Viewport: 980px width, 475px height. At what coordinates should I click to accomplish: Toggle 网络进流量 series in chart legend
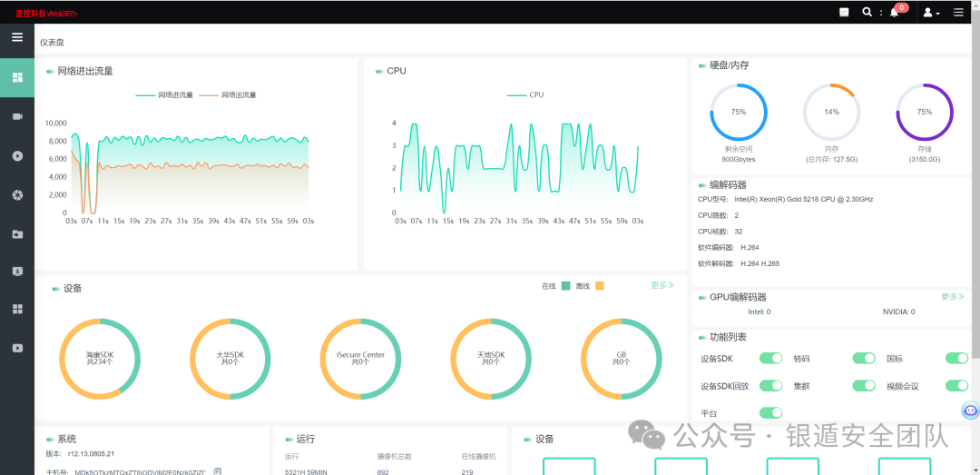(x=164, y=95)
